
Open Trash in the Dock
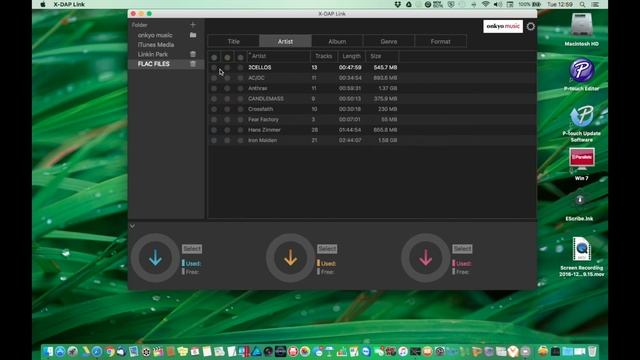pos(592,351)
